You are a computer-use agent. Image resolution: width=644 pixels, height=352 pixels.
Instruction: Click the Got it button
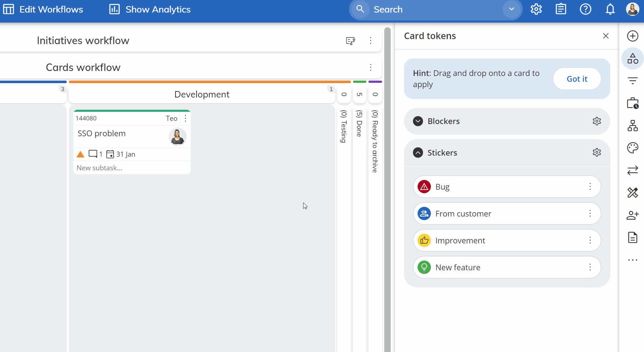click(577, 79)
